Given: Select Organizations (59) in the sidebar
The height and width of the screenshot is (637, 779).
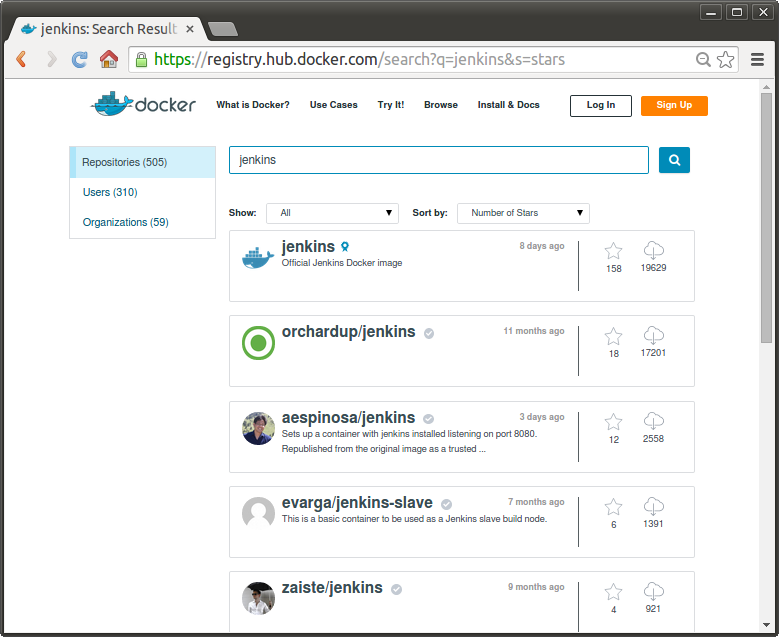Looking at the screenshot, I should pyautogui.click(x=125, y=222).
